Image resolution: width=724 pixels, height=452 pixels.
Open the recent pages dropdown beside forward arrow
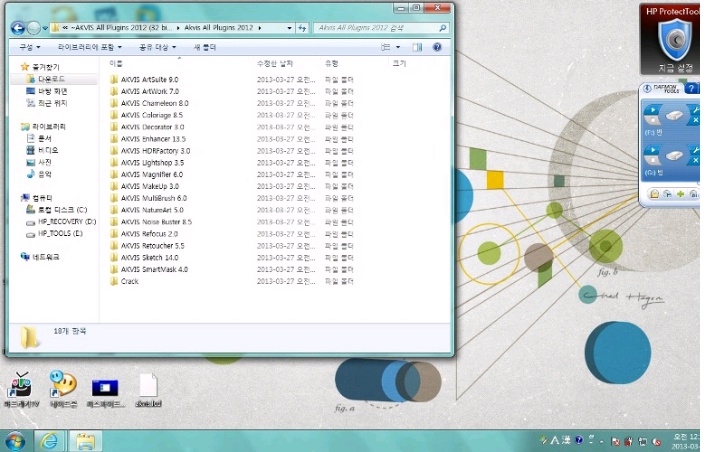45,29
